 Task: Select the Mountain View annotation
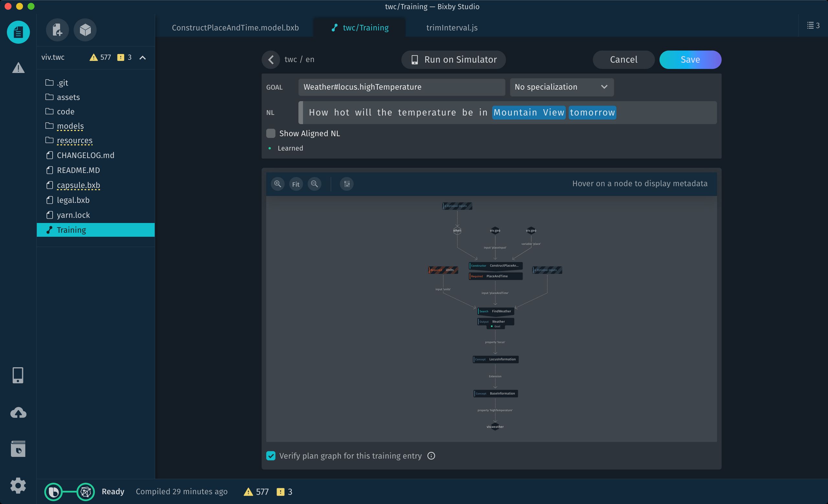(528, 113)
